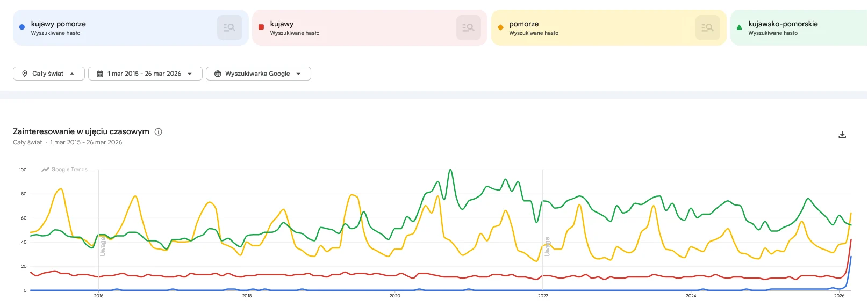Select the kujawsko-pomorskie search term
This screenshot has height=307, width=868.
(783, 24)
